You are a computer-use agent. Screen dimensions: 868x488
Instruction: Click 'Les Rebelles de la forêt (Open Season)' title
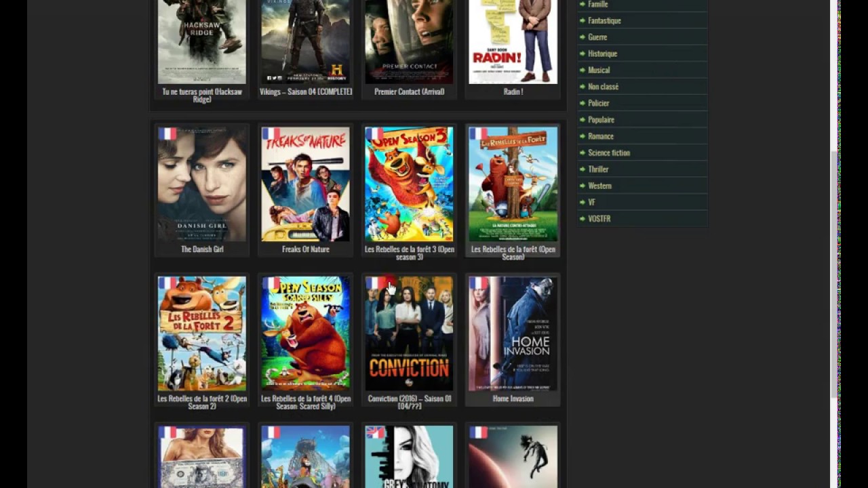click(x=513, y=253)
